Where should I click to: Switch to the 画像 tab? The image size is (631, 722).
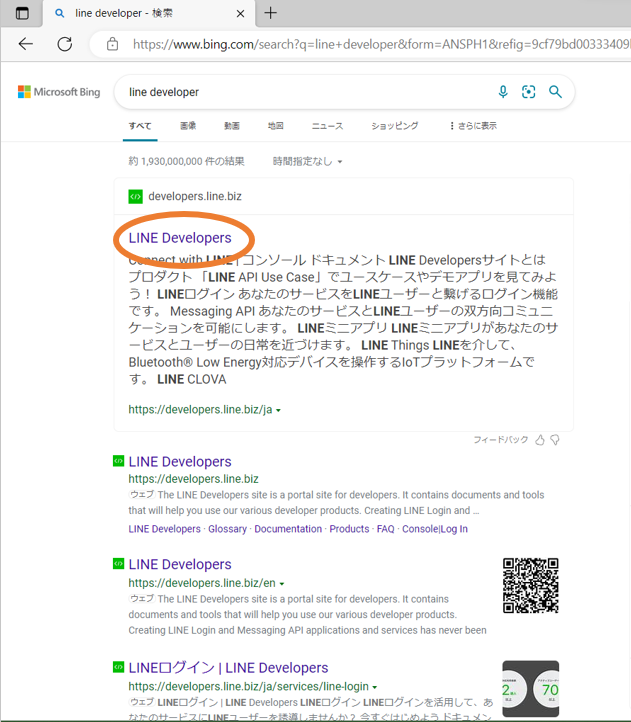pyautogui.click(x=188, y=126)
